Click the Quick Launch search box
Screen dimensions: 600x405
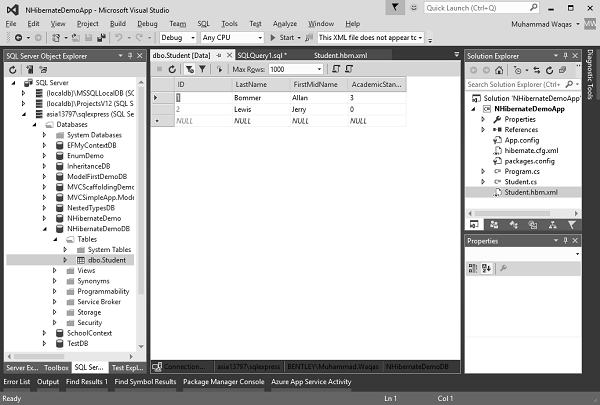[x=481, y=8]
